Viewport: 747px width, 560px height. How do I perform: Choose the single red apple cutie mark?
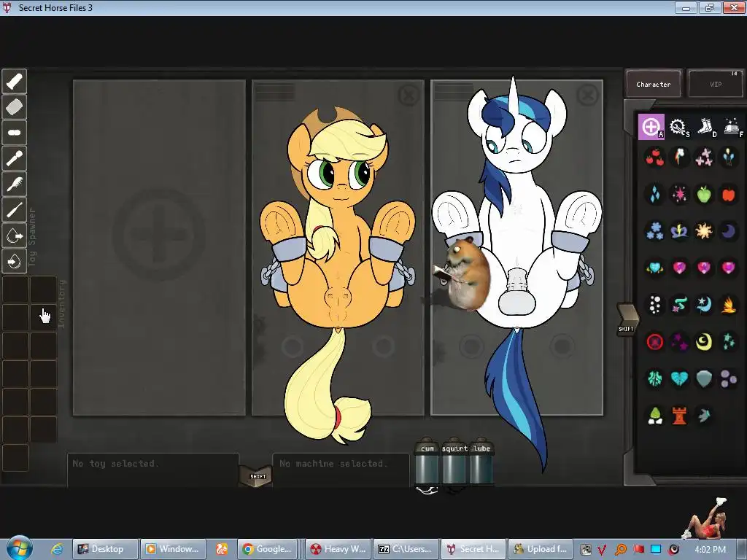point(729,194)
